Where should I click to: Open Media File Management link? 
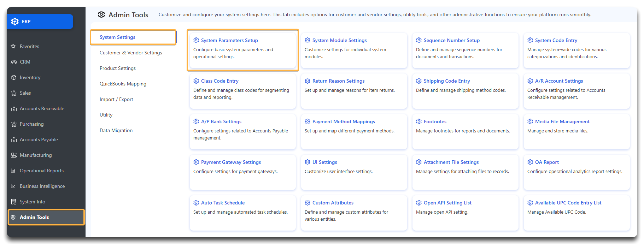(562, 121)
